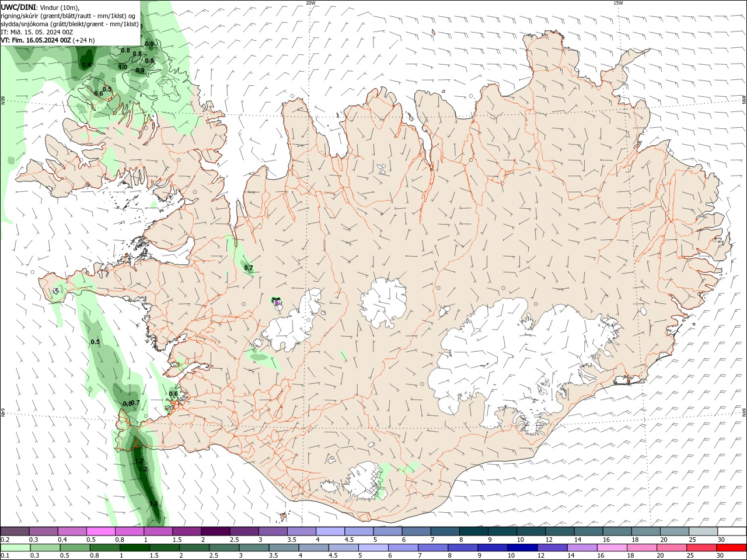This screenshot has width=747, height=560.
Task: Click the bottom-row swatch between 2 and 2.5
Action: [195, 548]
